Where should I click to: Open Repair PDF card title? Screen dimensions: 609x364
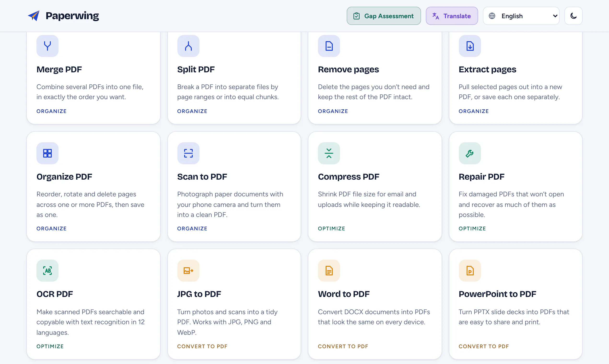point(481,176)
